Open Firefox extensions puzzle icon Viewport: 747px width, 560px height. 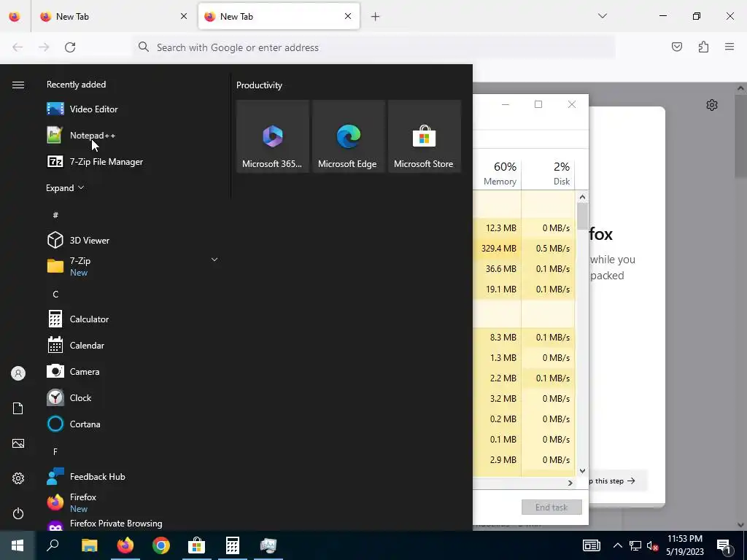pos(703,47)
